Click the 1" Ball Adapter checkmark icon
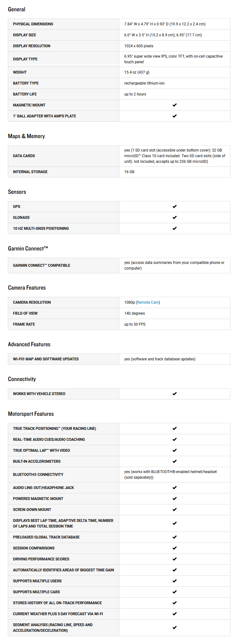236x644 pixels. pos(175,116)
